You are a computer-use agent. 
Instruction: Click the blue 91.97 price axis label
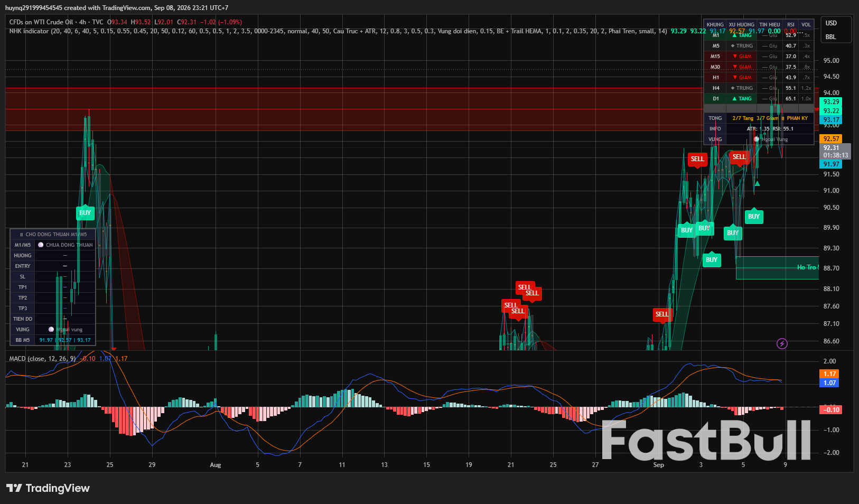pyautogui.click(x=831, y=164)
